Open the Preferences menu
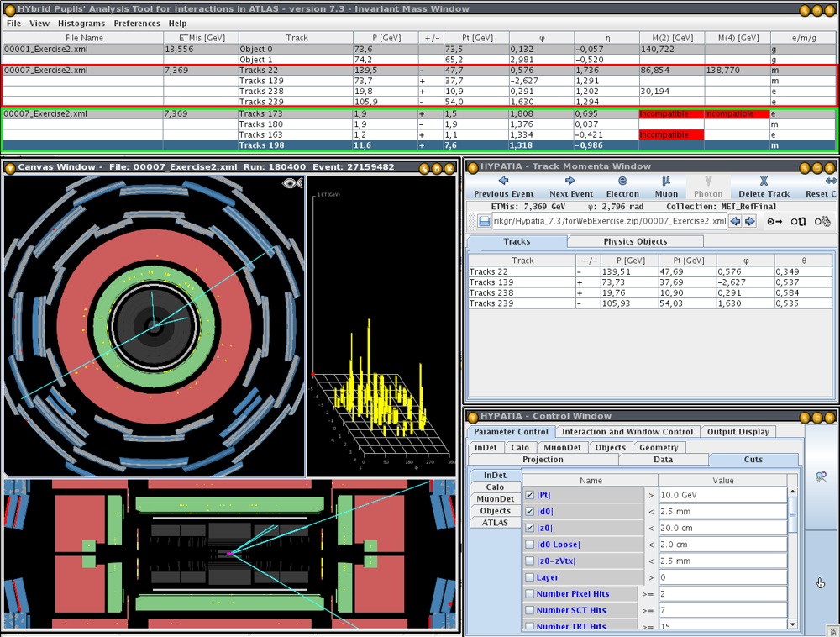This screenshot has height=637, width=840. click(137, 24)
